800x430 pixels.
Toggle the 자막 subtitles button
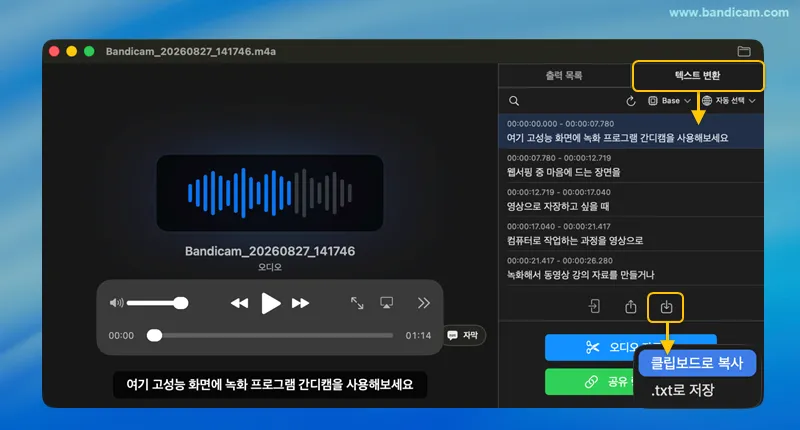point(464,335)
